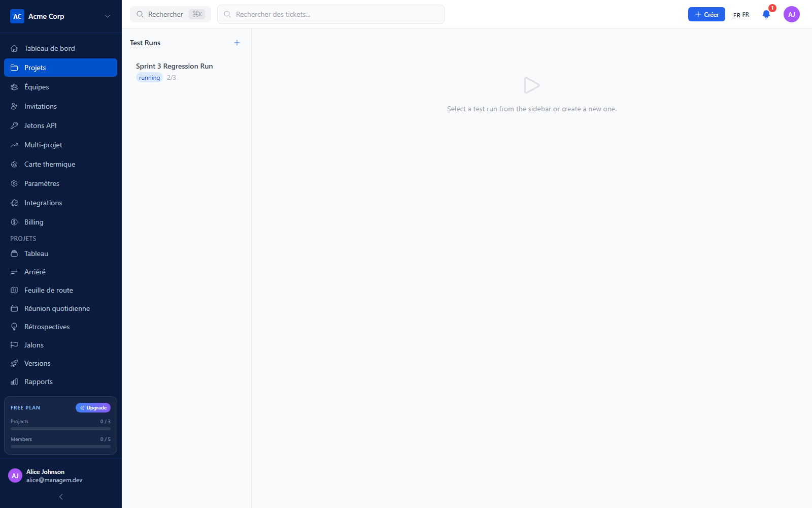The width and height of the screenshot is (812, 508).
Task: Open the Rechercher quick search button
Action: coord(171,14)
